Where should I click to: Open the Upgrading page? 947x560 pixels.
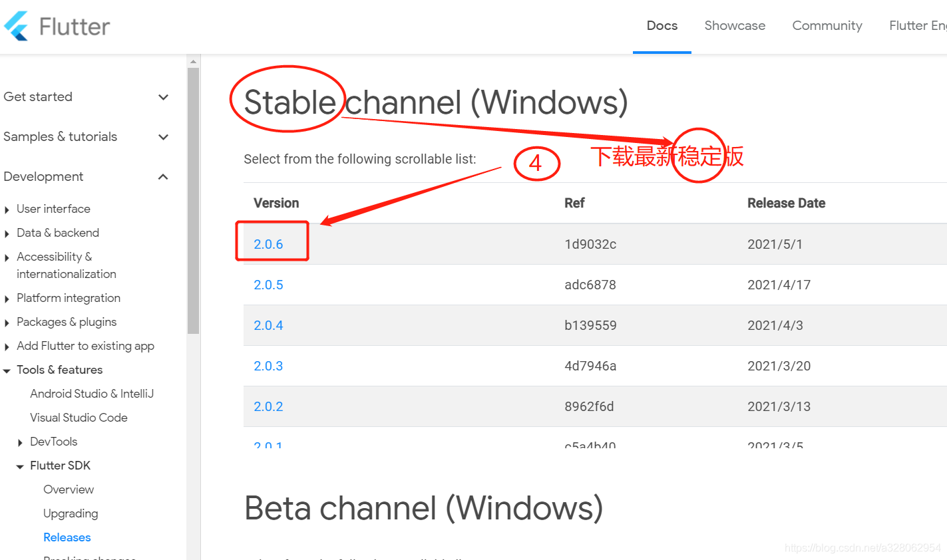[x=71, y=513]
